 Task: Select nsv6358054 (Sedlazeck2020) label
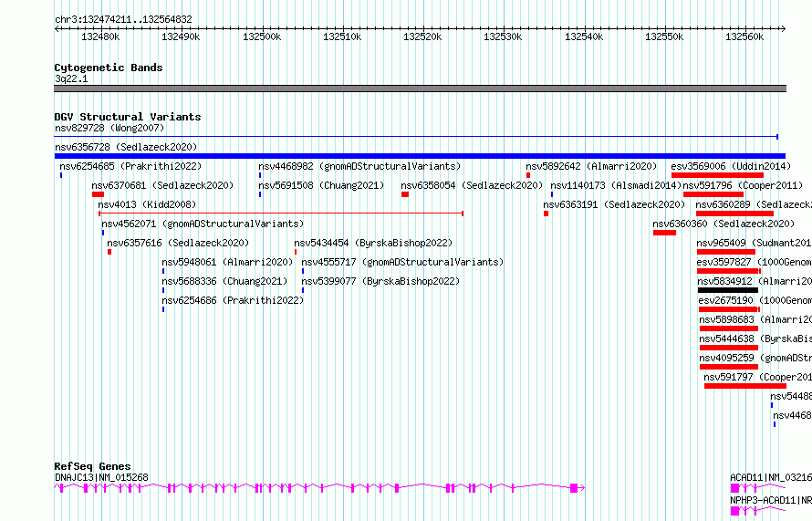pyautogui.click(x=472, y=185)
